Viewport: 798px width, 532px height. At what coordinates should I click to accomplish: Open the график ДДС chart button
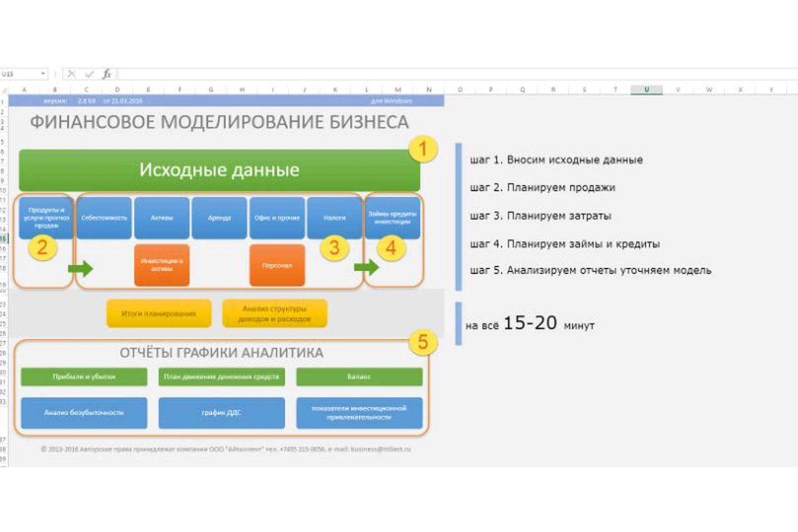pyautogui.click(x=222, y=413)
